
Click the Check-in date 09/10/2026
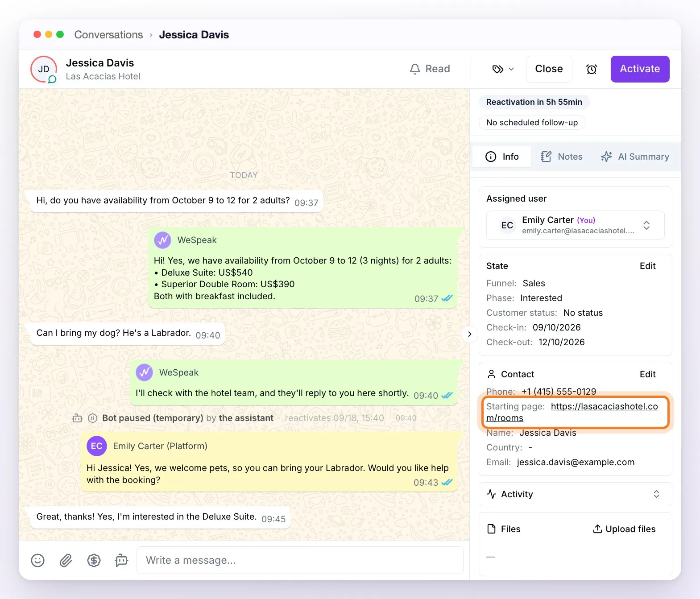556,327
